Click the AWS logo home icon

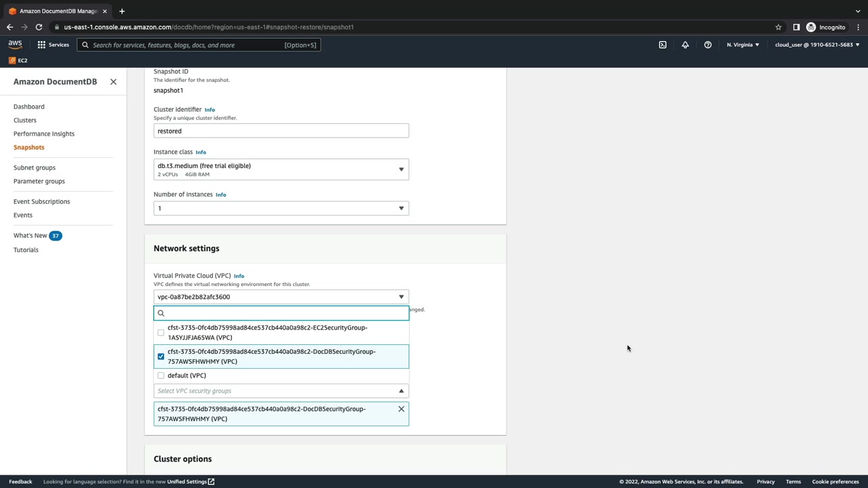[15, 45]
